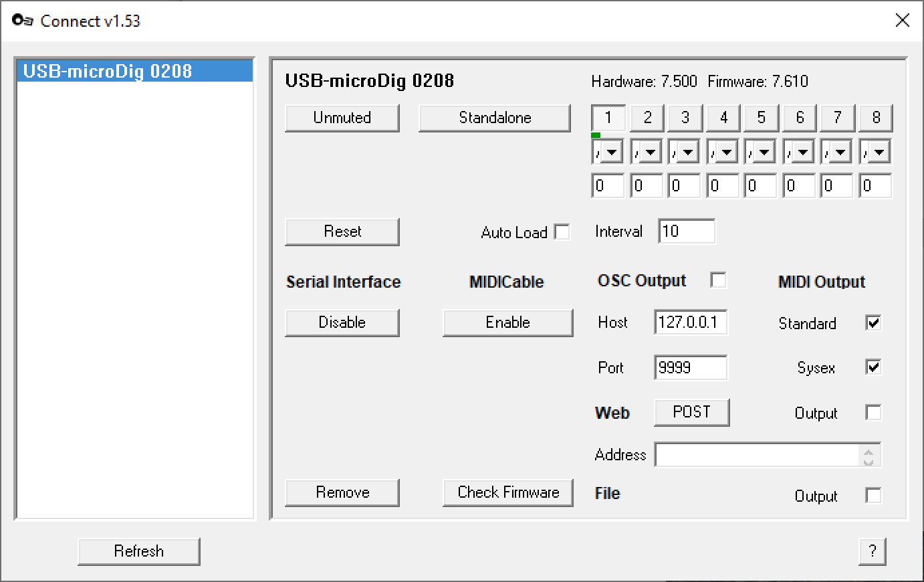The width and height of the screenshot is (924, 582).
Task: Click the value field under input 5
Action: [761, 186]
